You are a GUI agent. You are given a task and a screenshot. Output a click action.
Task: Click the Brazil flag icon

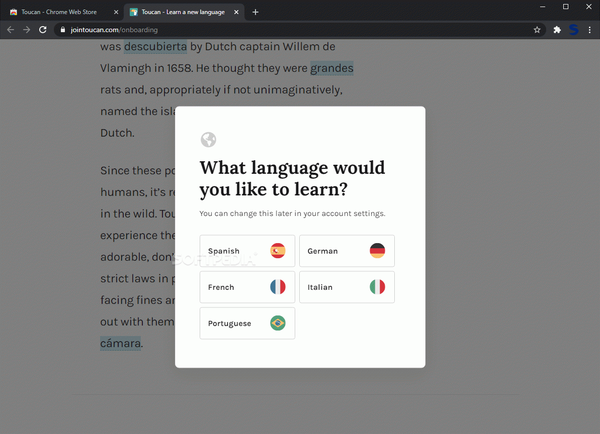pos(278,323)
